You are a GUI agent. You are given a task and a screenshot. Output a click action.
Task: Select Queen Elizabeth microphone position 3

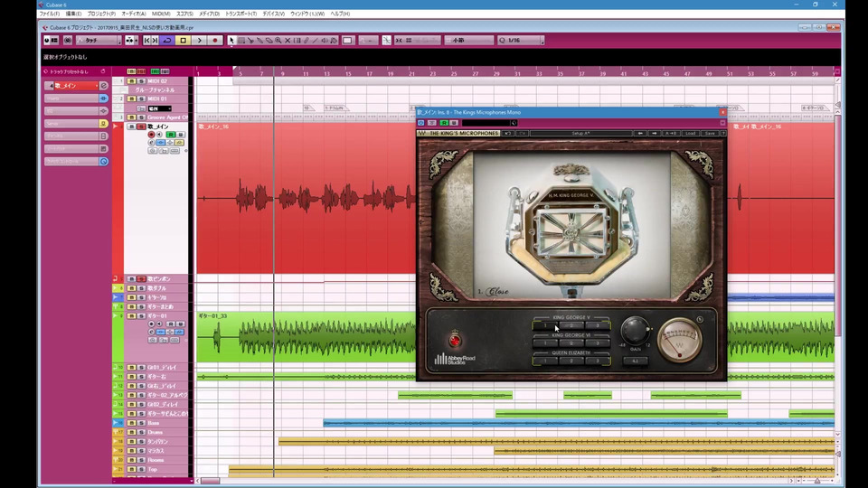pyautogui.click(x=598, y=361)
